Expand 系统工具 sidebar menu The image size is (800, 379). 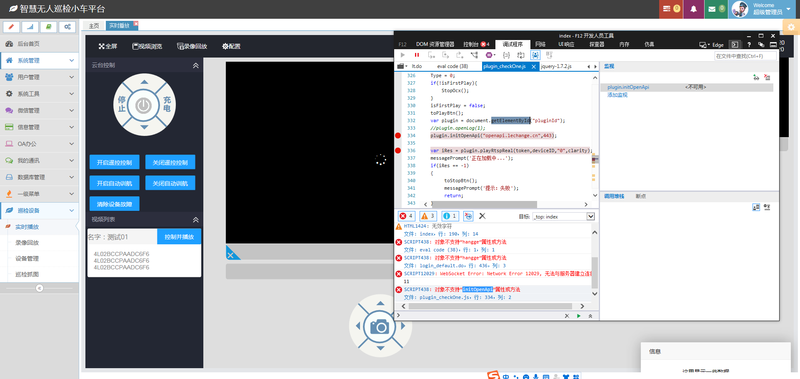40,94
